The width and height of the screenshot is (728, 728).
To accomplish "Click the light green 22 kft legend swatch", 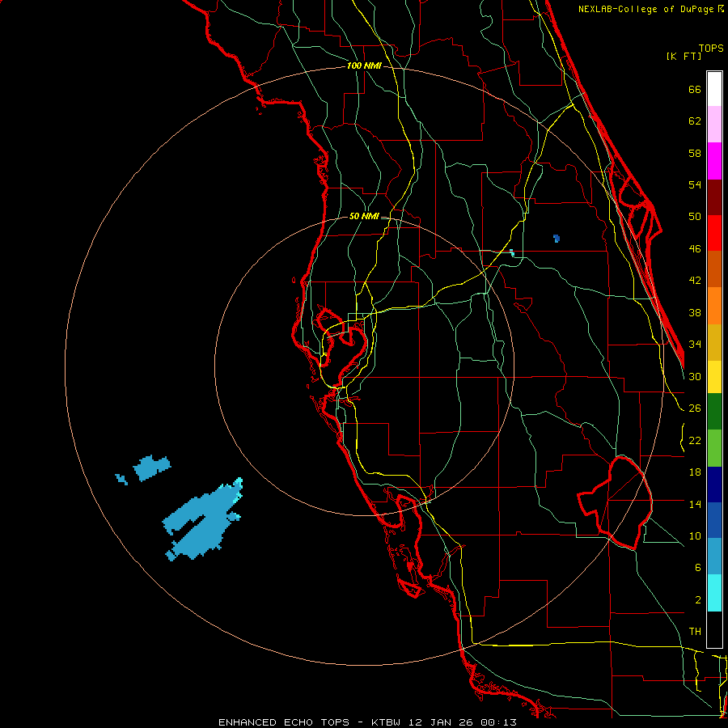I will [714, 448].
